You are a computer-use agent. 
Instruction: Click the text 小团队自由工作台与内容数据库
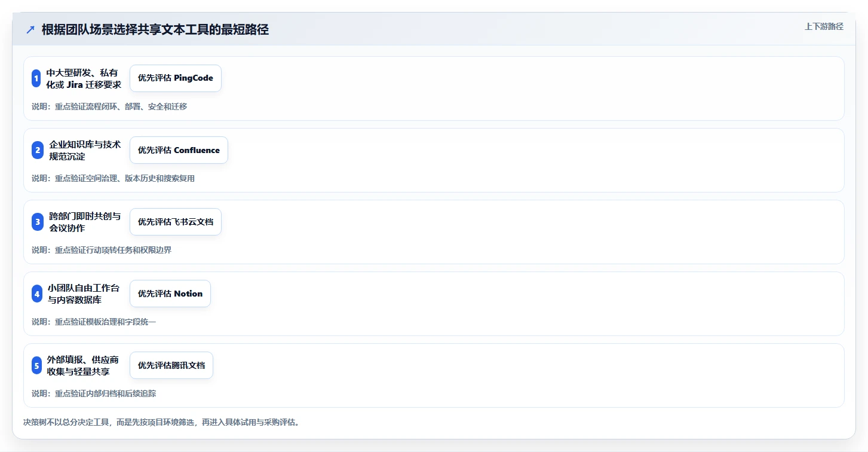[x=84, y=294]
